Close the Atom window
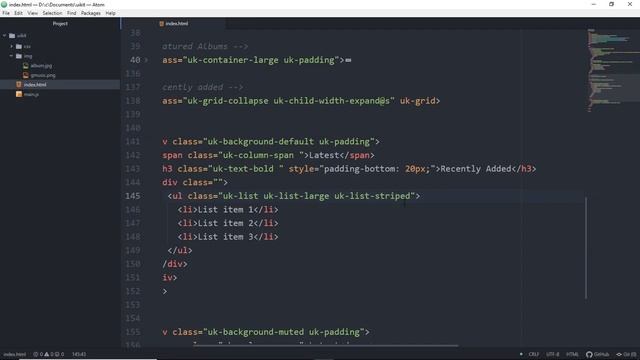The image size is (640, 360). click(x=630, y=4)
